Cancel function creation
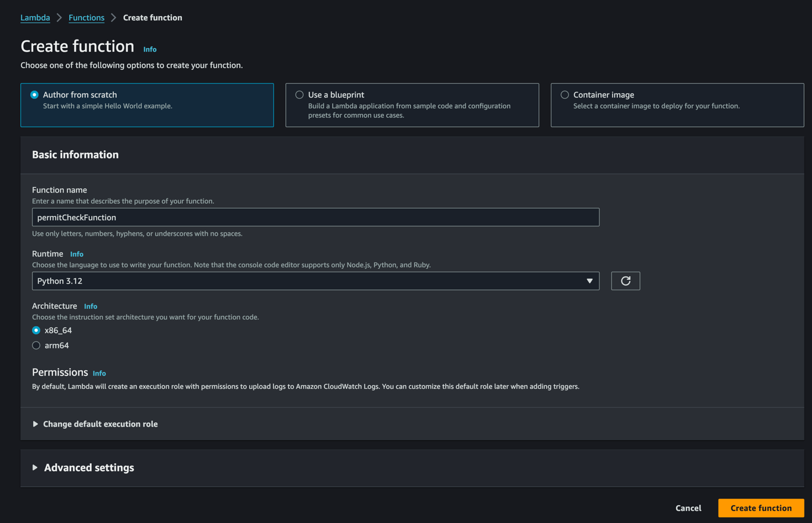This screenshot has width=812, height=523. pos(688,508)
